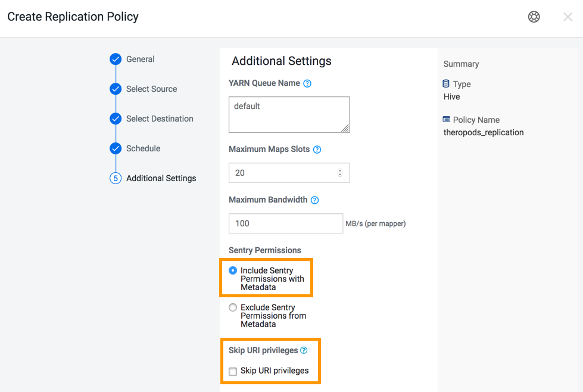Click Skip URI privileges help icon
The image size is (583, 392).
pyautogui.click(x=304, y=350)
